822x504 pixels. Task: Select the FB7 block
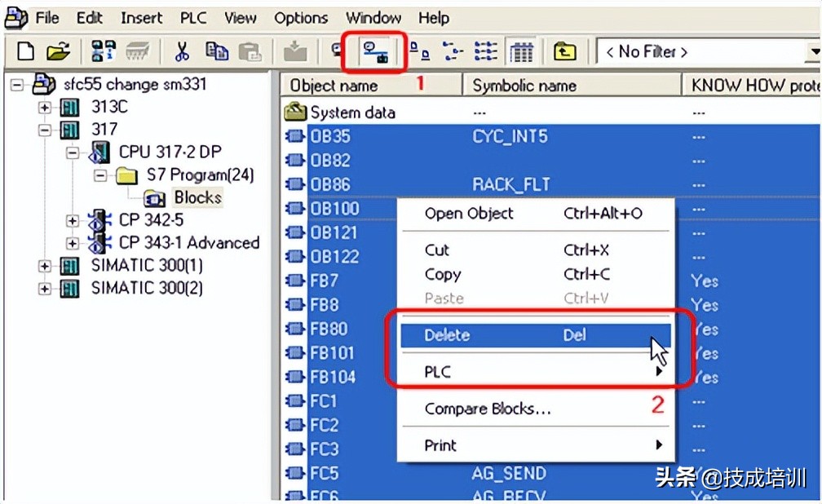[x=324, y=281]
